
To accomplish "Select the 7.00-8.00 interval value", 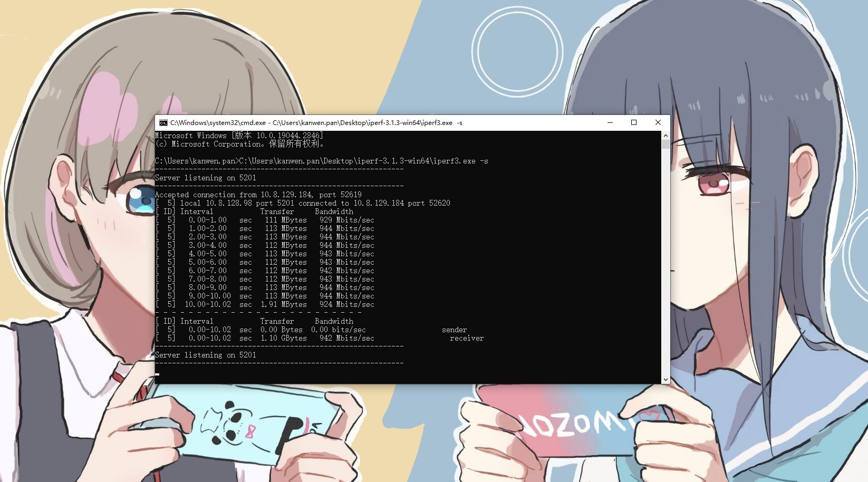I will pyautogui.click(x=208, y=279).
